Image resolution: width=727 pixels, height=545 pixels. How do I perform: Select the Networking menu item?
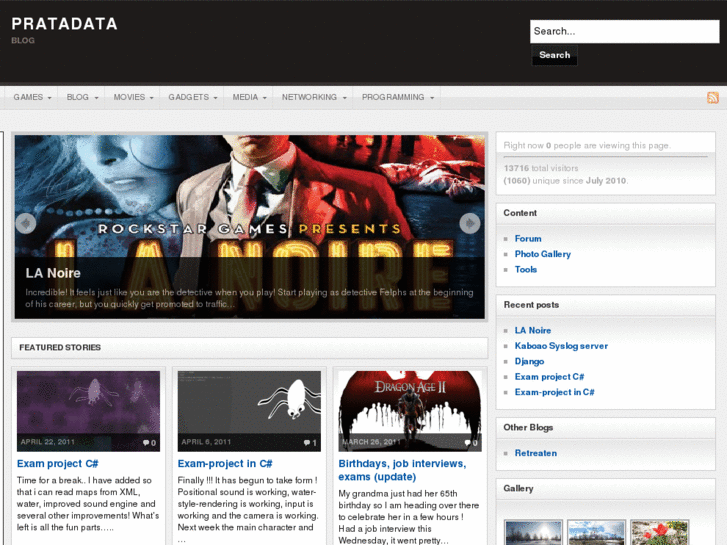point(314,97)
